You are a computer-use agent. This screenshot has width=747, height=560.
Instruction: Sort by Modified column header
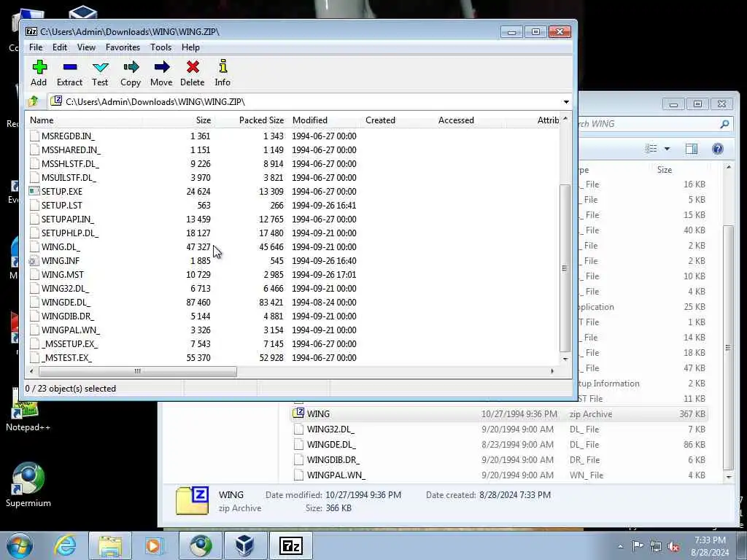coord(324,120)
